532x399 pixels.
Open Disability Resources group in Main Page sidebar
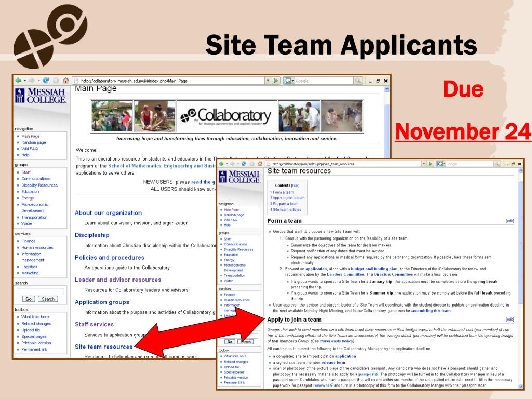coord(39,185)
